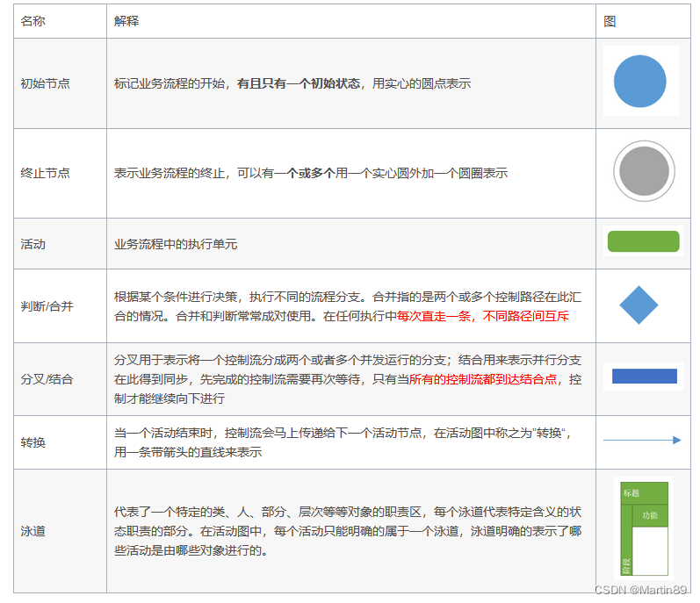The image size is (700, 603).
Task: Select the 图 header cell
Action: (x=643, y=21)
